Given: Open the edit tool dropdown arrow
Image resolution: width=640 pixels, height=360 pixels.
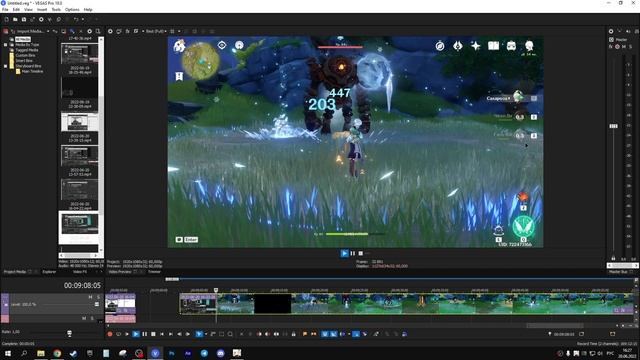Looking at the screenshot, I should click(x=206, y=334).
